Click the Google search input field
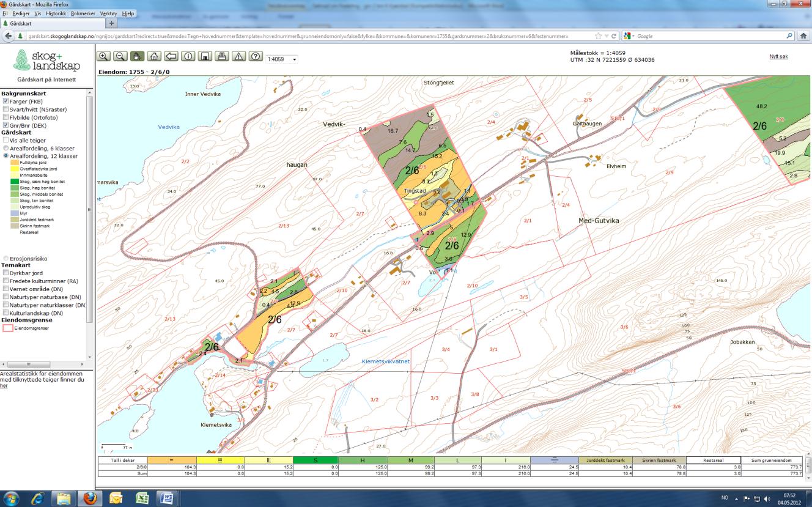 pyautogui.click(x=709, y=36)
